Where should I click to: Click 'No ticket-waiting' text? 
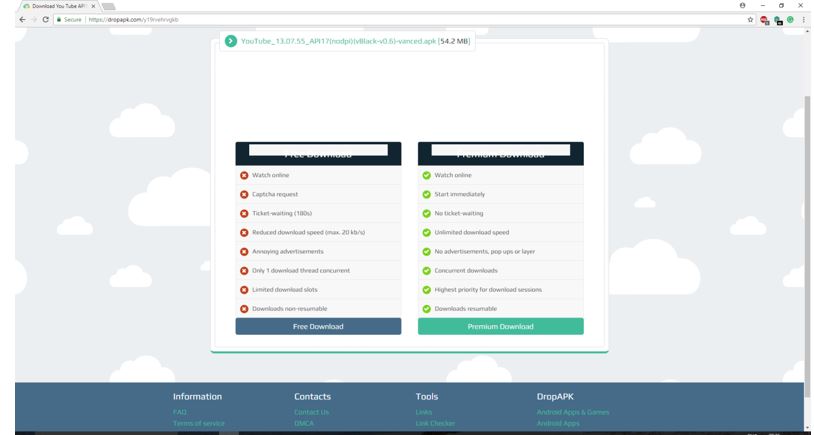click(x=459, y=213)
